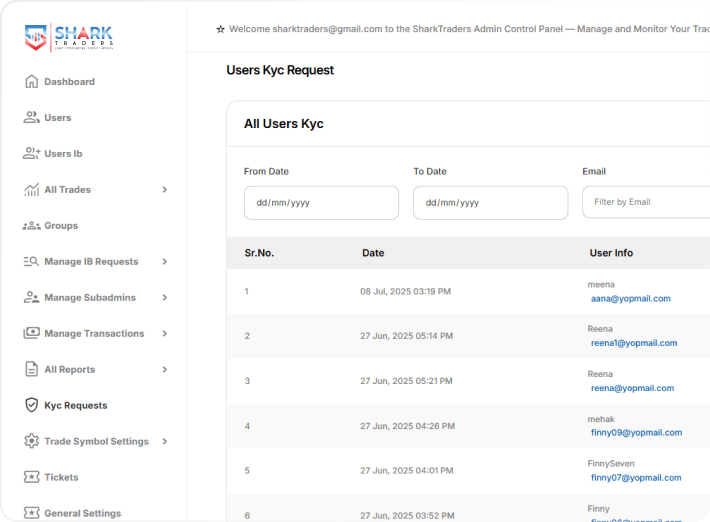Go to the Users menu item

[x=58, y=118]
